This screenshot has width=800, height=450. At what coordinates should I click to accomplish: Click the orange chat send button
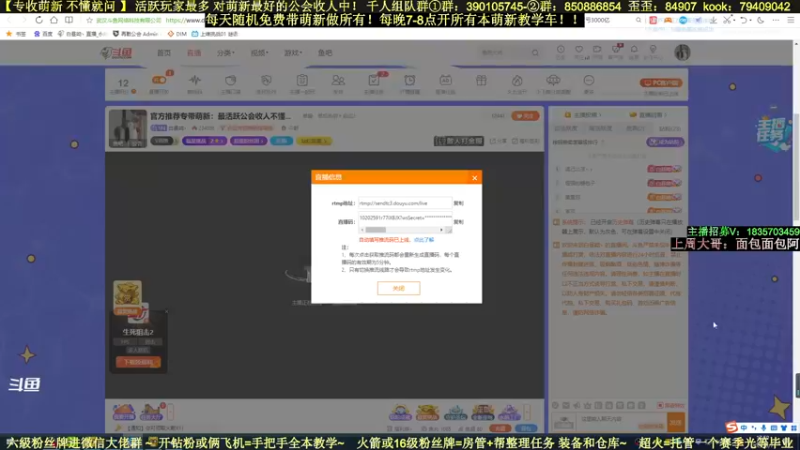click(676, 422)
